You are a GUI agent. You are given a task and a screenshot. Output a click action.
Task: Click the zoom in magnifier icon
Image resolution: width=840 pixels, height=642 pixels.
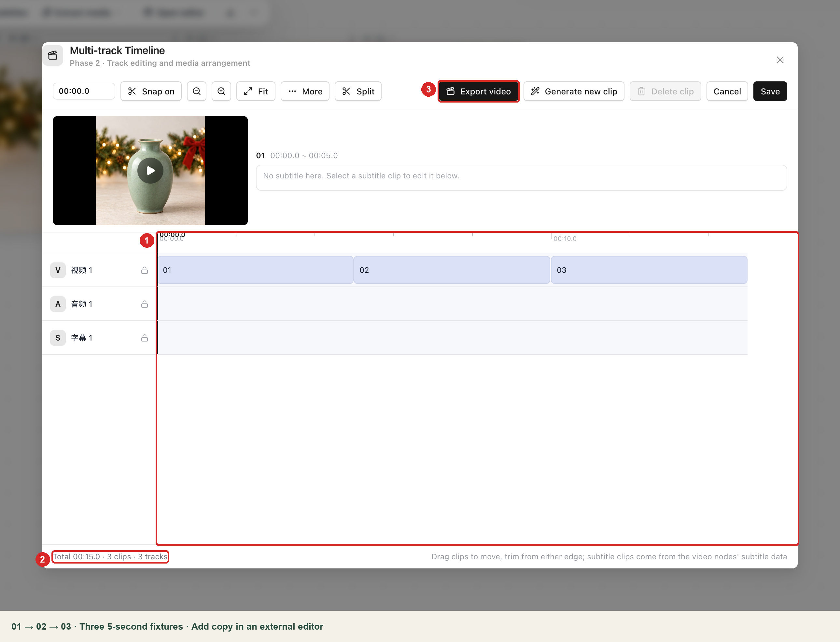[x=221, y=91]
